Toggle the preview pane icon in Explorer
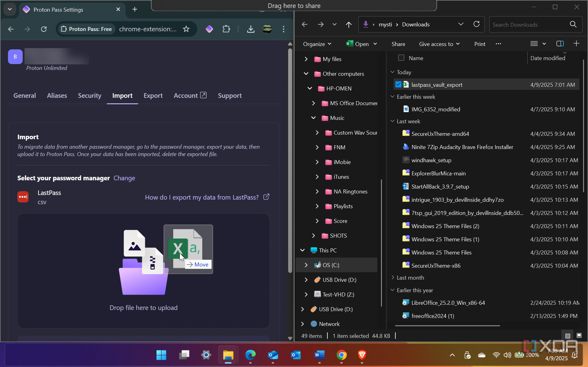 pos(560,44)
